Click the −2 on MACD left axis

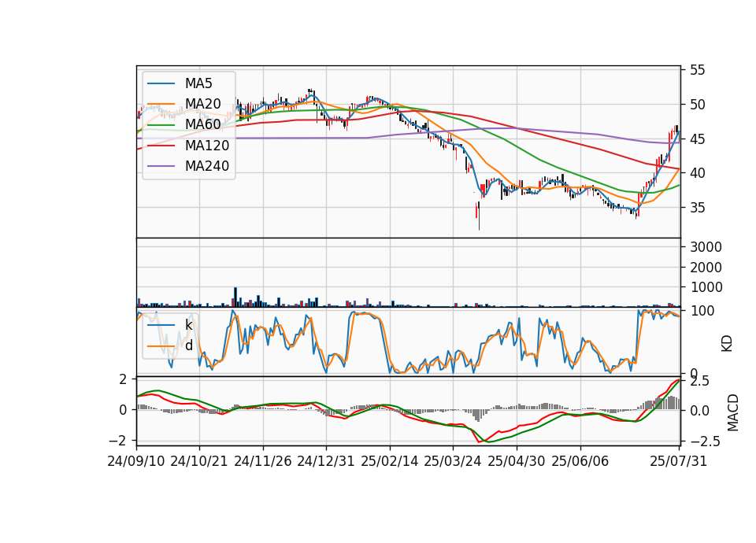pos(119,441)
